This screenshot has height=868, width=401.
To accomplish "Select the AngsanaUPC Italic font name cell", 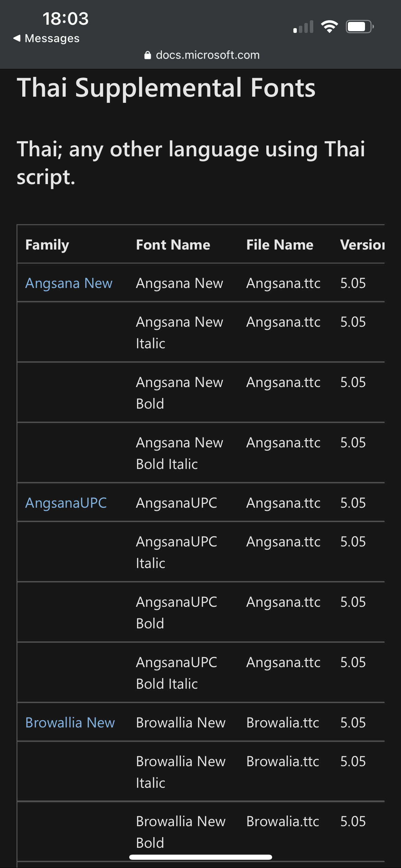I will (x=177, y=552).
